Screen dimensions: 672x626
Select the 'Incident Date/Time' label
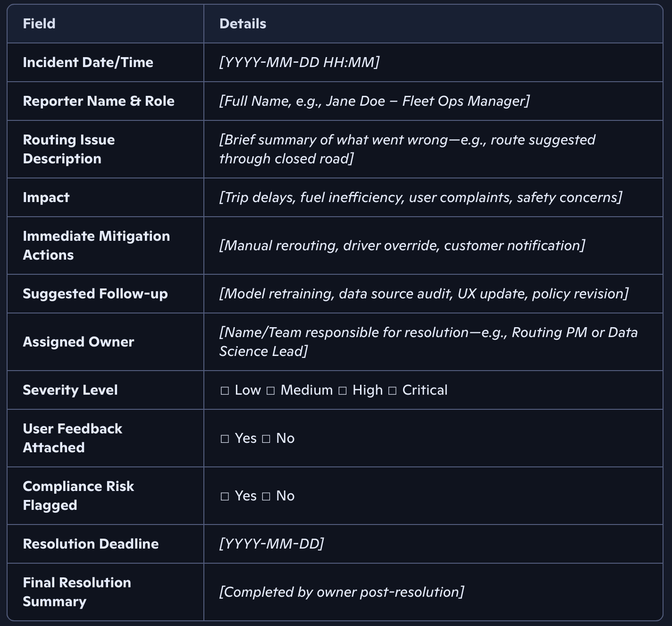coord(88,62)
